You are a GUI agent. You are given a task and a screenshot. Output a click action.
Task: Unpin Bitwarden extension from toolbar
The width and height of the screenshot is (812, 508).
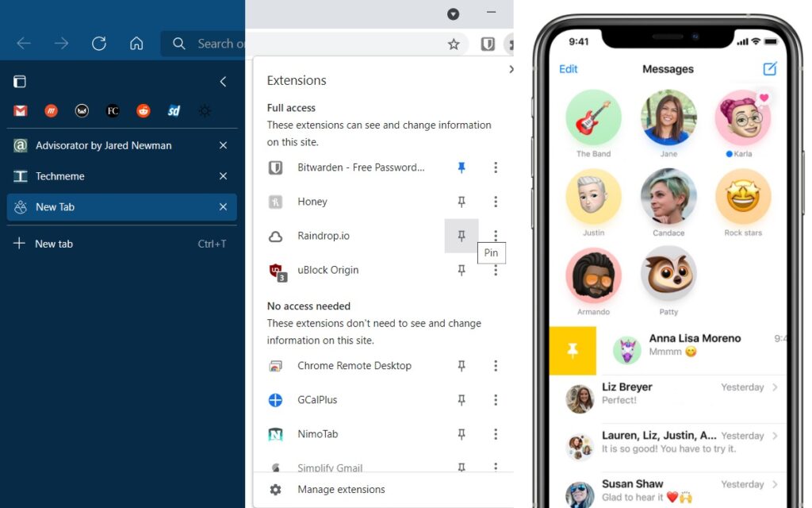pos(462,167)
